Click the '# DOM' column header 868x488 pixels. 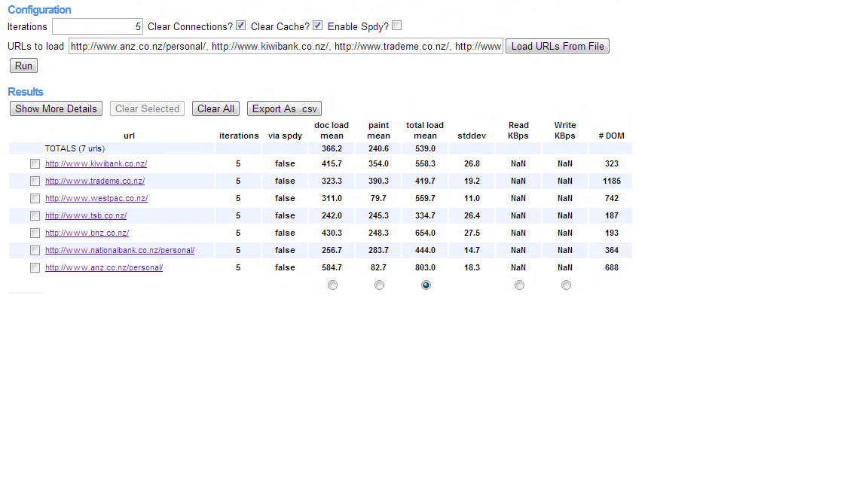coord(612,136)
